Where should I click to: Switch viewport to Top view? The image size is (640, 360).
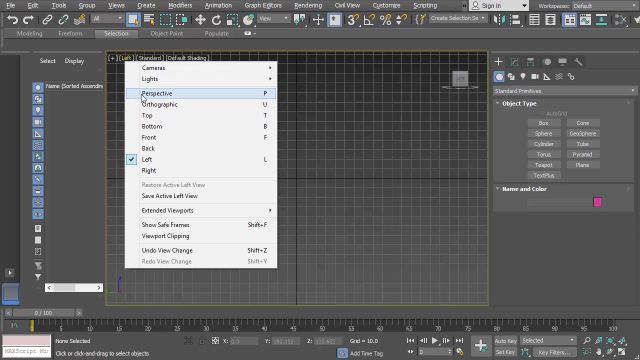coord(200,116)
